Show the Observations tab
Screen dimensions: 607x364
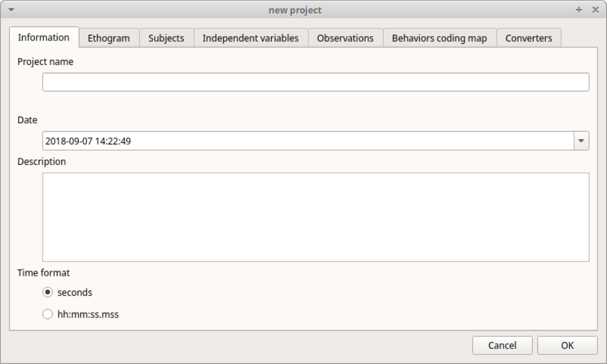click(345, 38)
